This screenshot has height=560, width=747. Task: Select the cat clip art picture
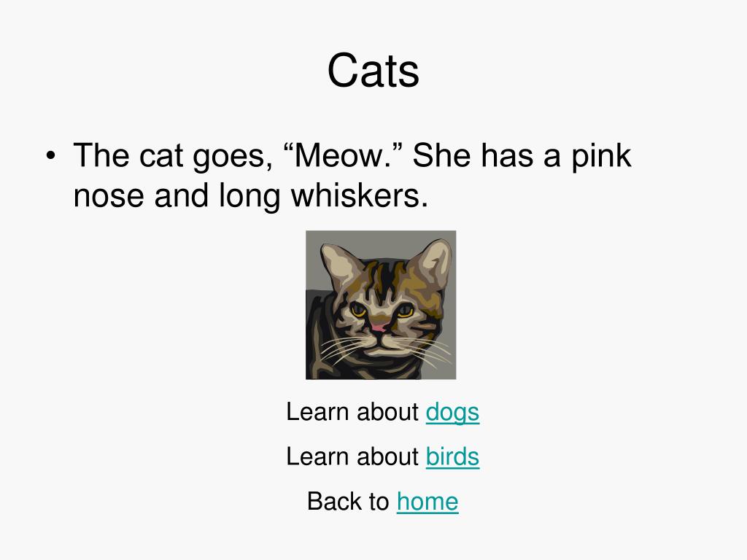[381, 305]
